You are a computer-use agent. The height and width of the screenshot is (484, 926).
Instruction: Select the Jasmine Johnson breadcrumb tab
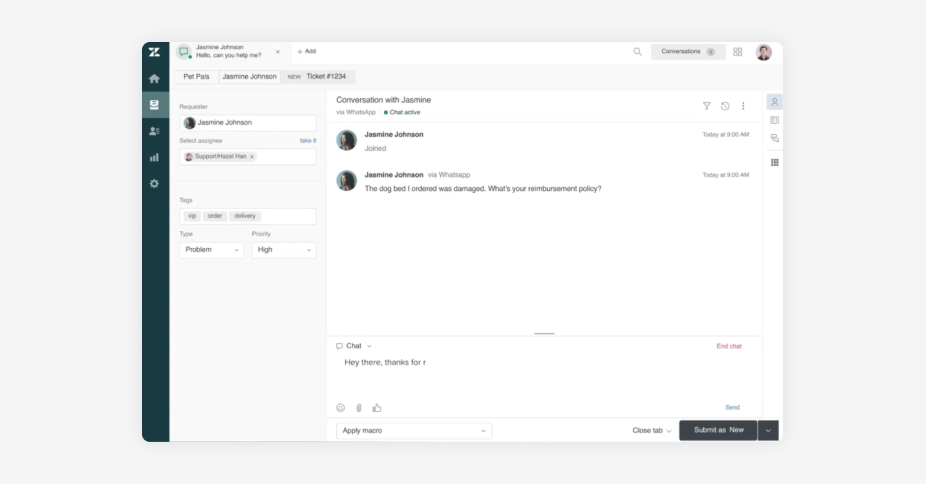[x=249, y=76]
